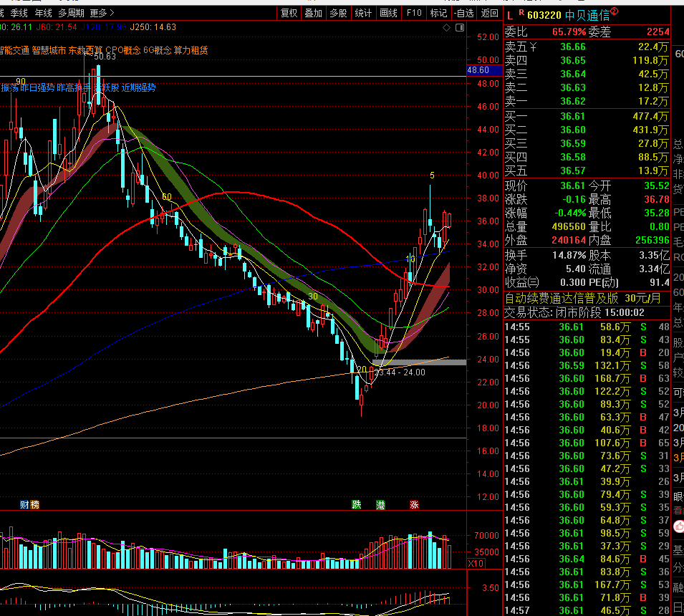Click the circled 2 badge after 中贝通信

pyautogui.click(x=615, y=11)
